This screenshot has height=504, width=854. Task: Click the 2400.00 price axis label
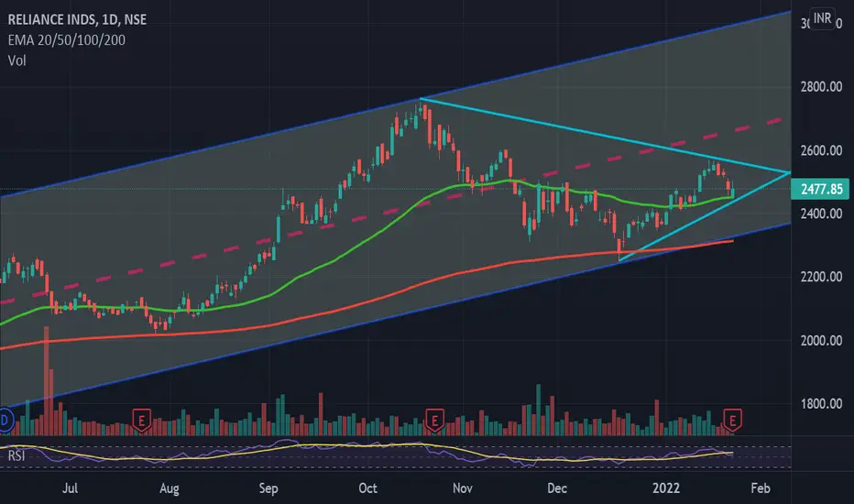tap(821, 214)
